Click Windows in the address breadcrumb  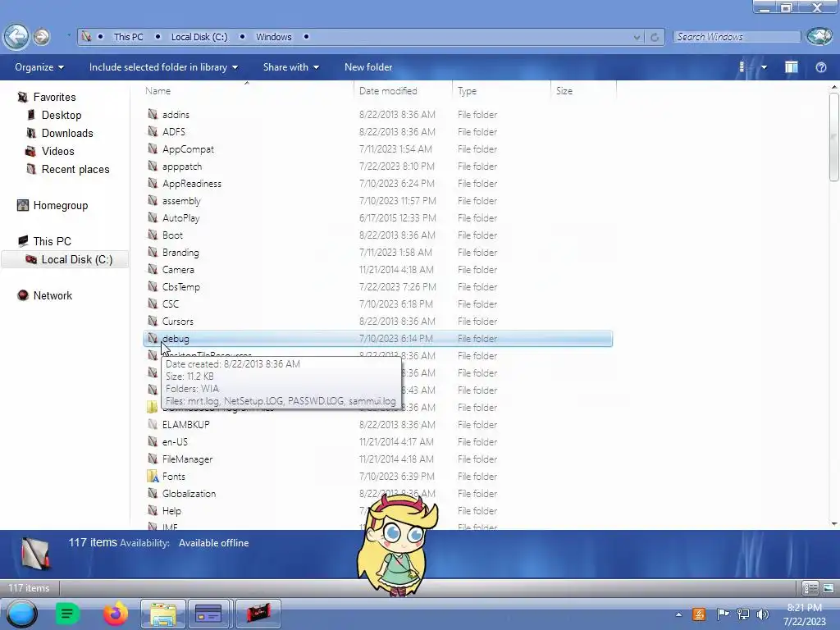(x=273, y=37)
